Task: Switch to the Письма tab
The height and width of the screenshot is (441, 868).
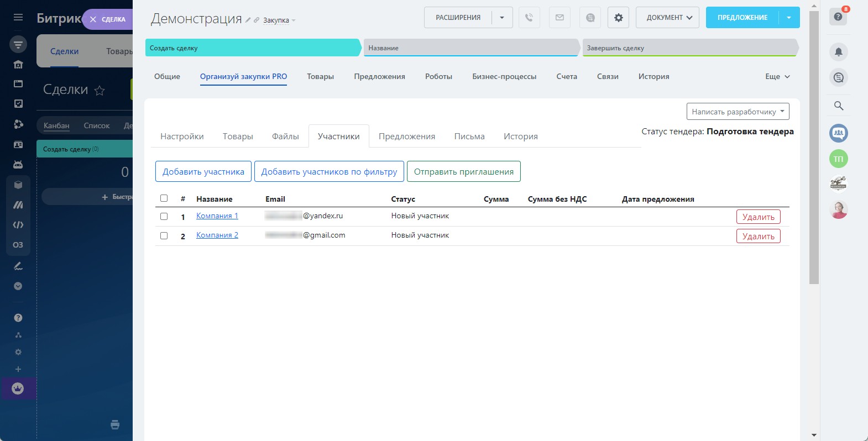Action: coord(469,136)
